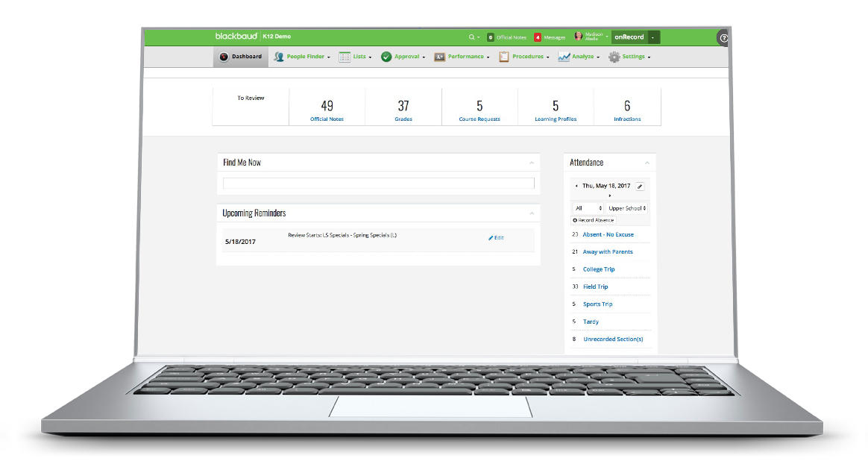Open the All attendance filter dropdown
Screen dimensions: 868x476
pos(586,208)
